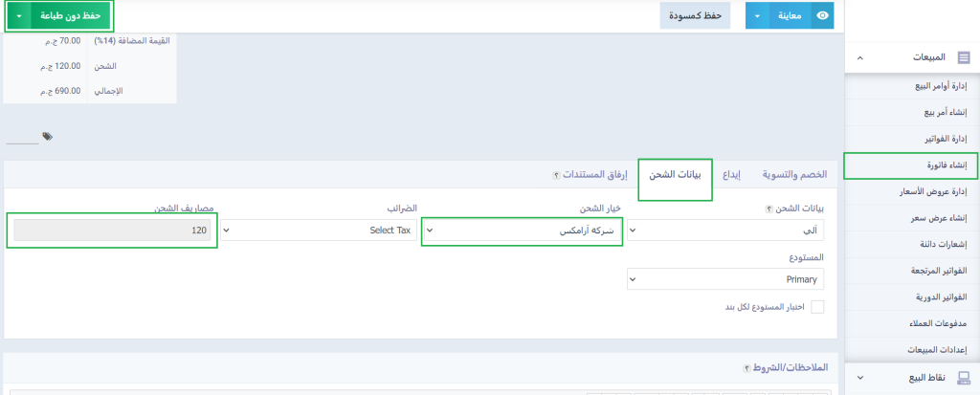Click the save as draft button

[x=695, y=15]
